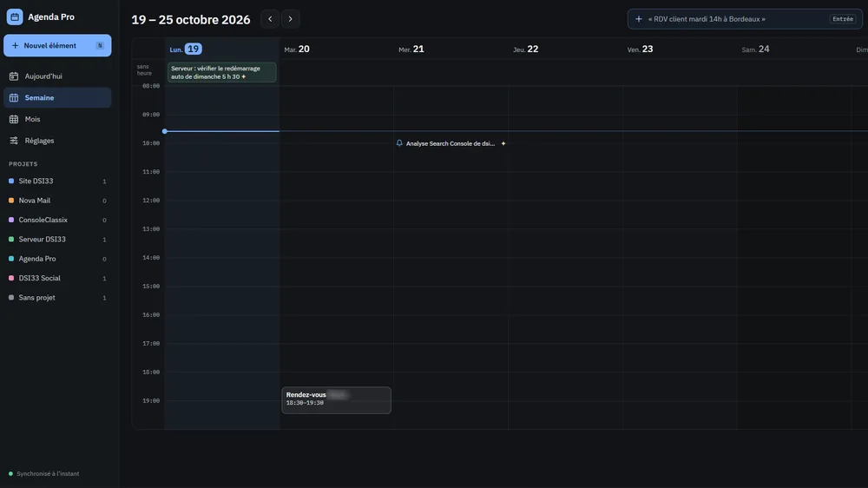
Task: Select the Site DSI33 project
Action: pos(57,181)
